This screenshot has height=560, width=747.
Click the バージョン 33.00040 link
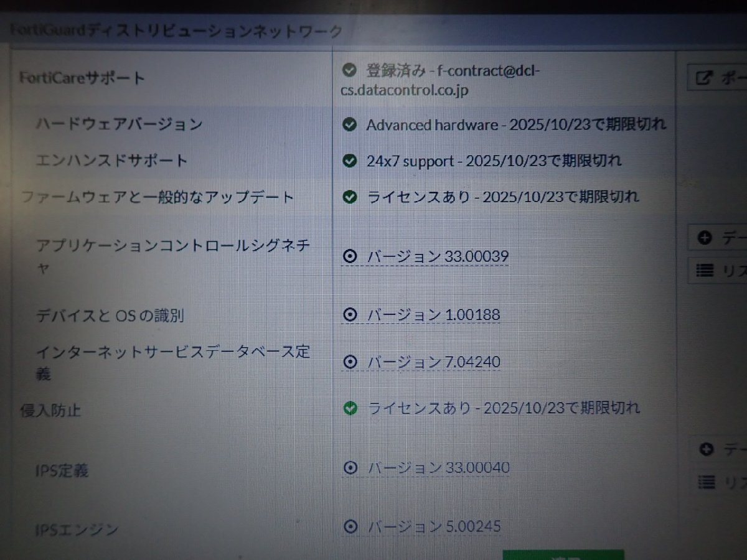438,467
